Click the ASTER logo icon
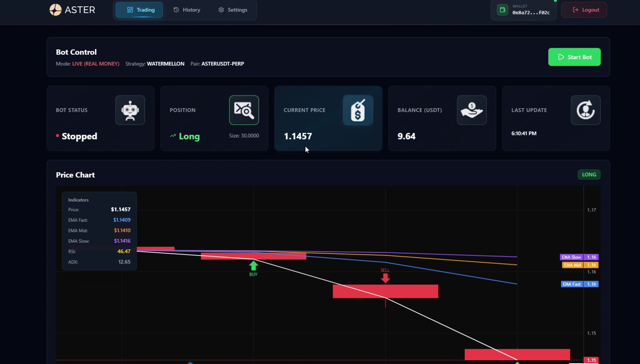The image size is (640, 364). [x=56, y=10]
